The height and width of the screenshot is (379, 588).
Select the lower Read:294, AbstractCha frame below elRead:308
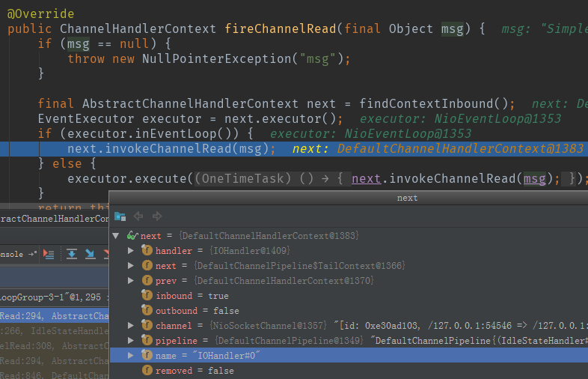point(55,361)
